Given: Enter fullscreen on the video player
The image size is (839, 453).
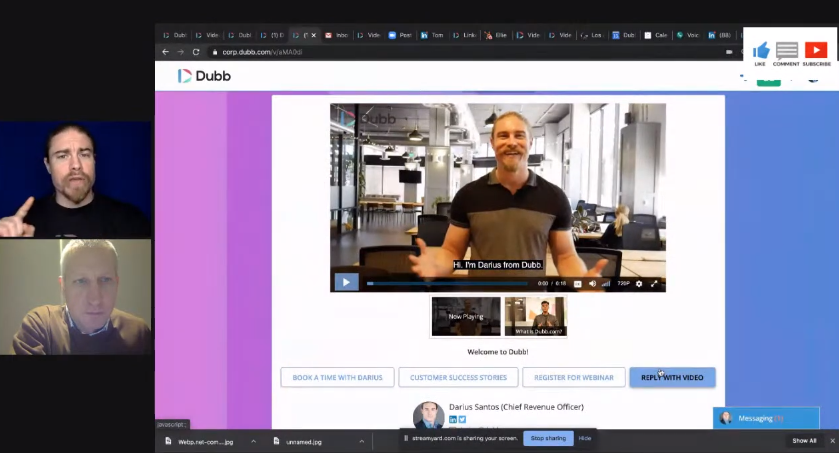Looking at the screenshot, I should click(x=654, y=283).
